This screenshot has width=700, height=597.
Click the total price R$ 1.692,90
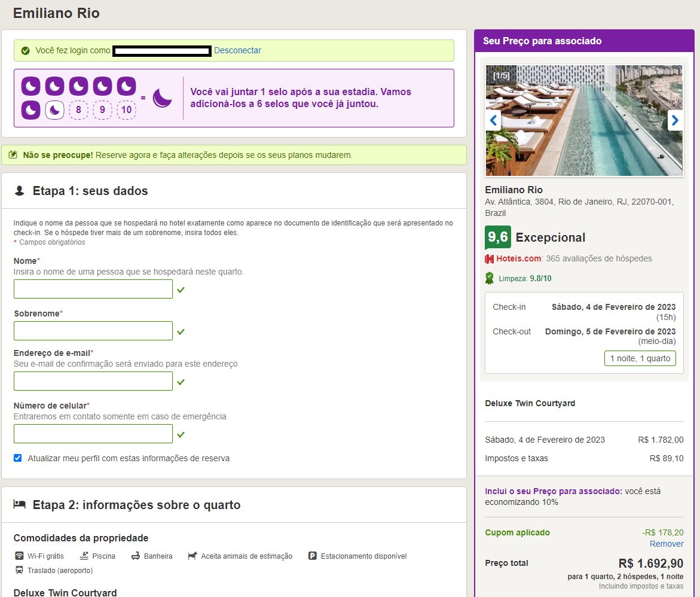pyautogui.click(x=651, y=564)
